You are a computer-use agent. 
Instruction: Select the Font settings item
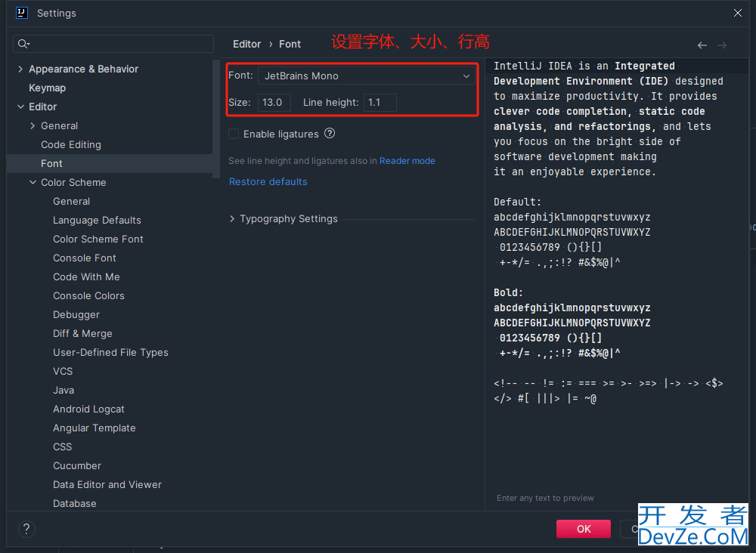[x=110, y=163]
